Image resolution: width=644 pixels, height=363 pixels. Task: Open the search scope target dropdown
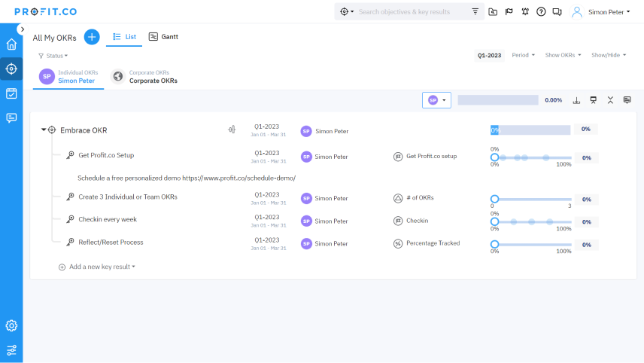(347, 12)
